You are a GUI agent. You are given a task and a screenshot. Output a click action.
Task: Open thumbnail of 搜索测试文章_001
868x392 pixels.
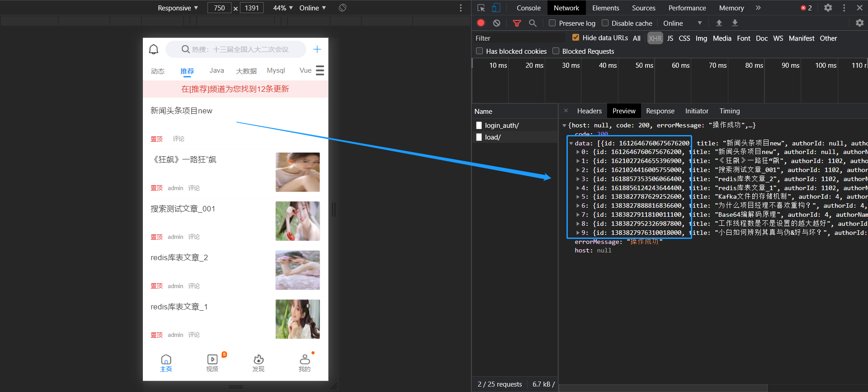point(297,221)
